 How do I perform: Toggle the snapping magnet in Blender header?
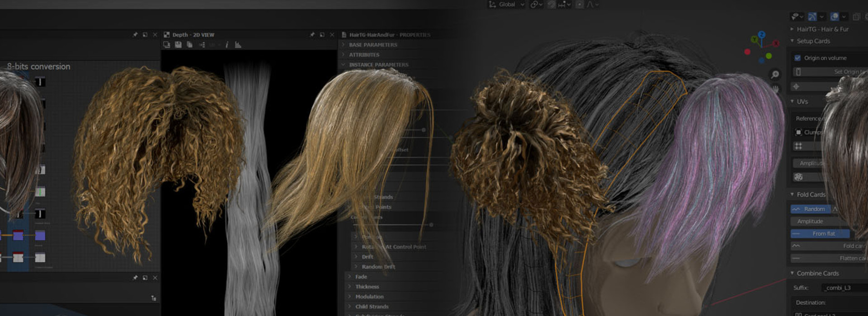pos(552,5)
